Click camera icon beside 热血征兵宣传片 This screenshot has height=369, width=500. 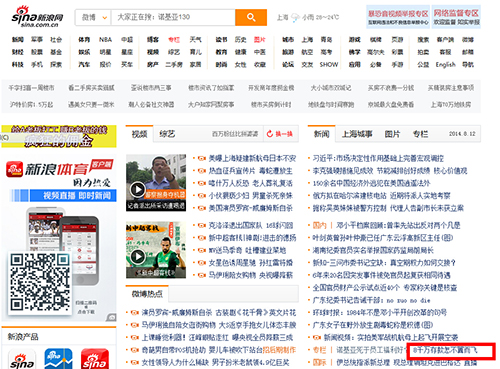tap(202, 171)
